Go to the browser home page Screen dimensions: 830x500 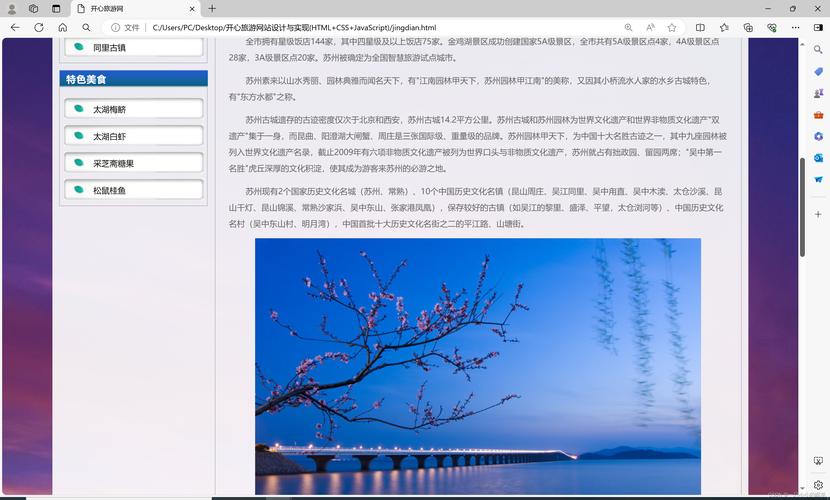coord(62,27)
